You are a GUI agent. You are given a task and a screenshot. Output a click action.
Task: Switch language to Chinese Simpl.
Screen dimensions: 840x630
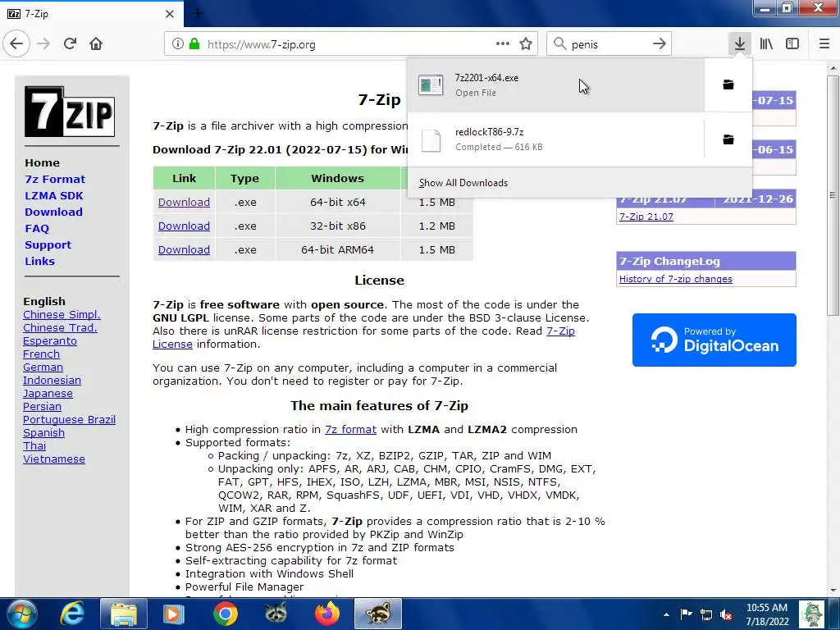point(62,314)
